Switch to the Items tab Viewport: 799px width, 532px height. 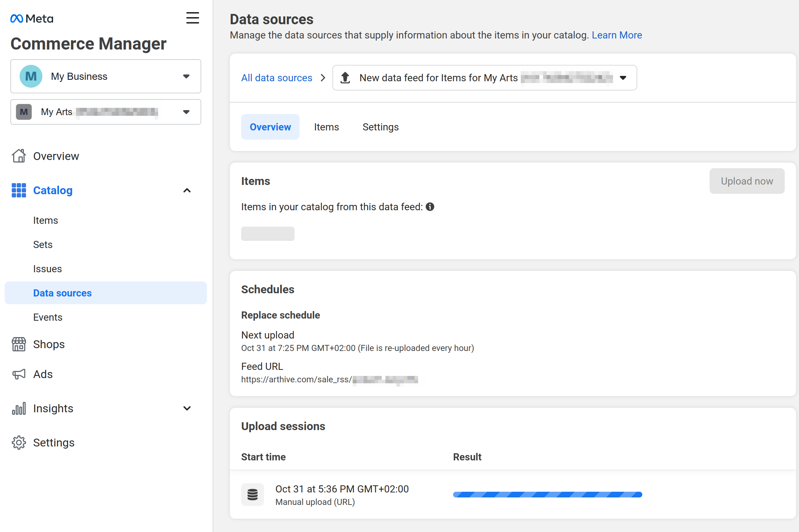tap(327, 127)
